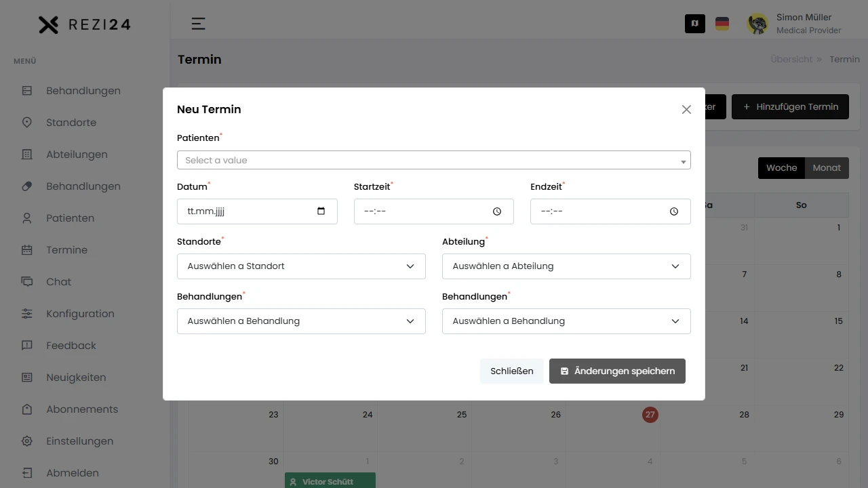Open the calendar picker icon in Datum

[321, 211]
